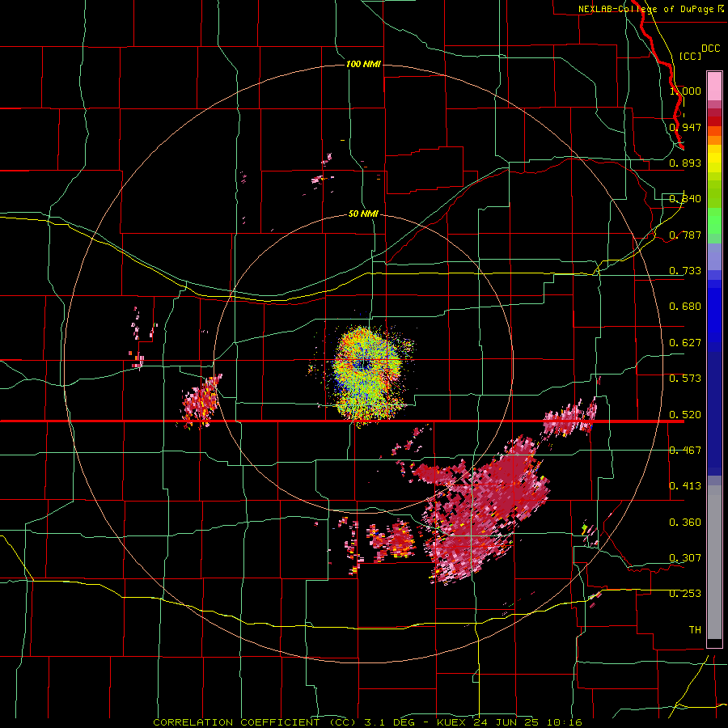
Task: Pick the bright green color bar segment
Action: [714, 221]
